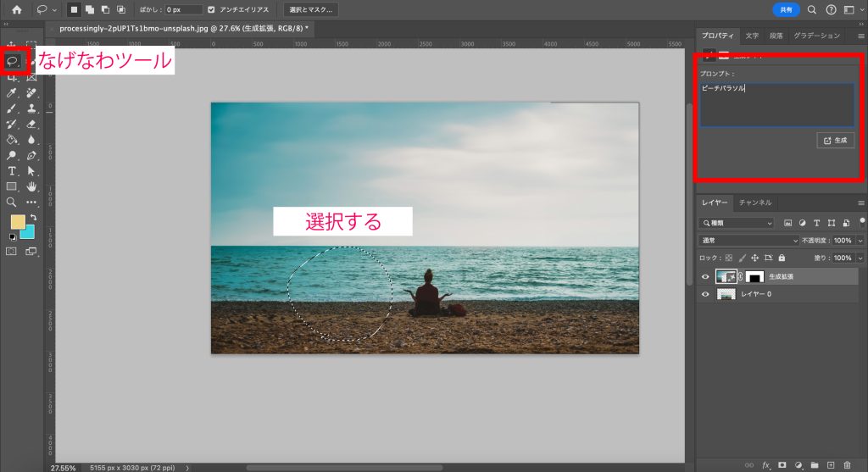Viewport: 868px width, 472px height.
Task: Add layer style with the fx icon
Action: click(765, 464)
